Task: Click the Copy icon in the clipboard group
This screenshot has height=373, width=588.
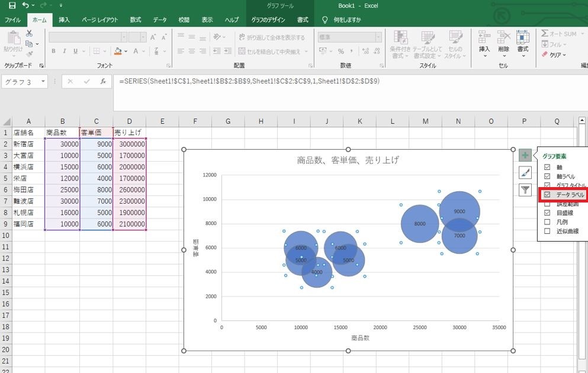Action: (29, 43)
